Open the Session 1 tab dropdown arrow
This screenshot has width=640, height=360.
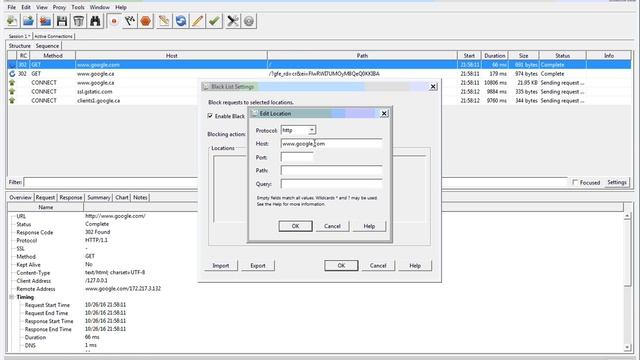click(x=29, y=36)
